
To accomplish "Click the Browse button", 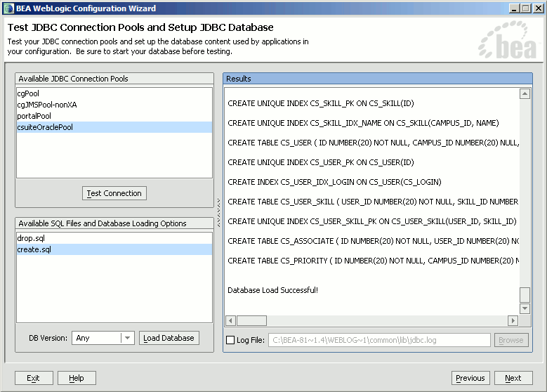I will tap(511, 340).
